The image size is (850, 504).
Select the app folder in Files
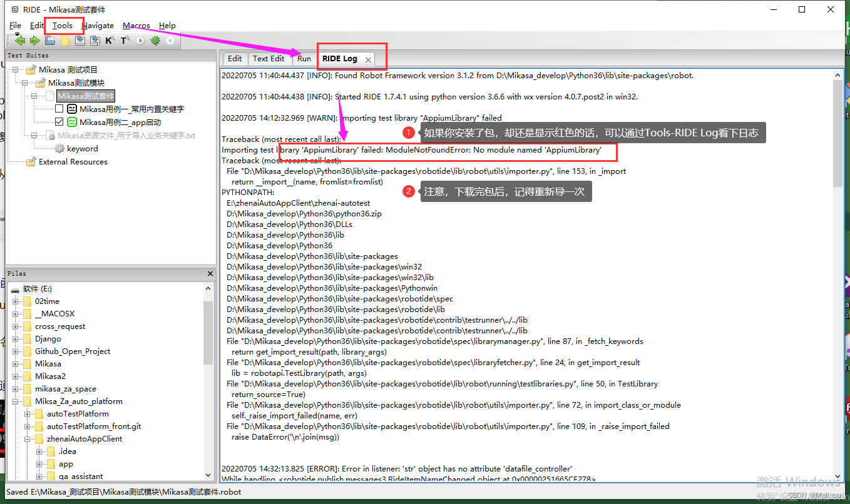pyautogui.click(x=66, y=463)
